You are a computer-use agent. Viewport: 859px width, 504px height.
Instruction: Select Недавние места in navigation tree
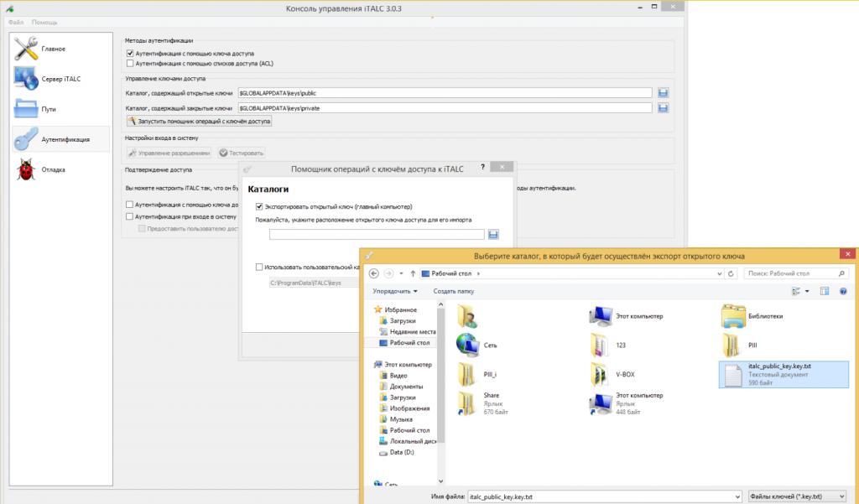413,331
